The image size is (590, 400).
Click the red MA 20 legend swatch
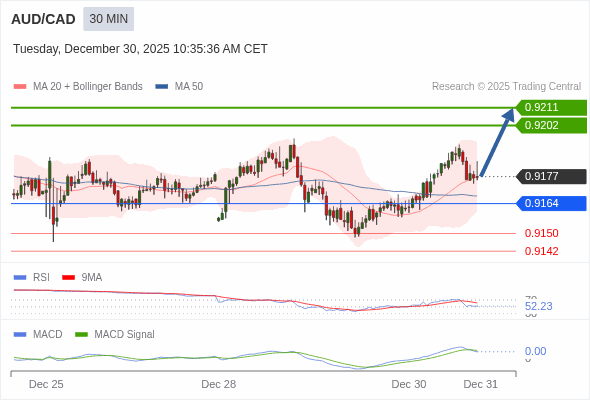(x=20, y=87)
